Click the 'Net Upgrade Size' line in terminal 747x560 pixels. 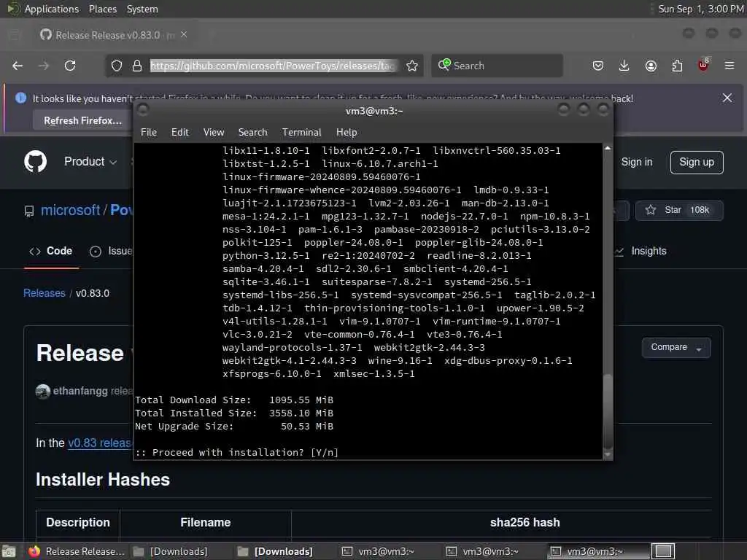pyautogui.click(x=234, y=426)
